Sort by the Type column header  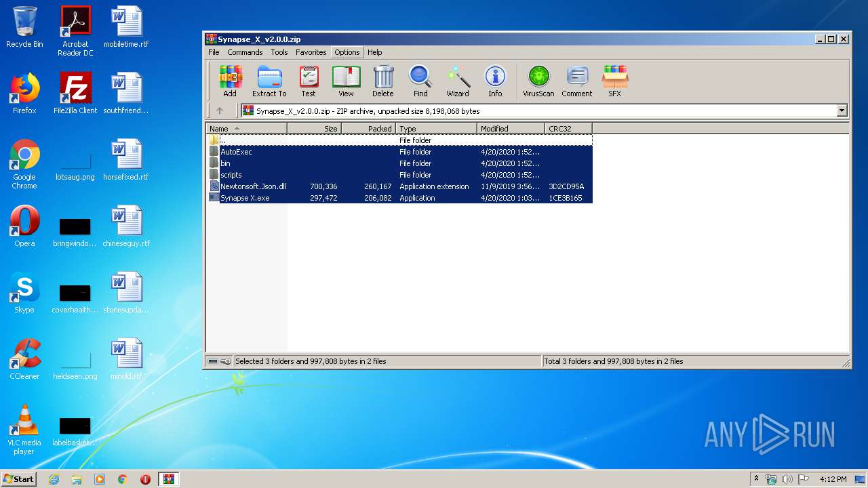pyautogui.click(x=437, y=128)
